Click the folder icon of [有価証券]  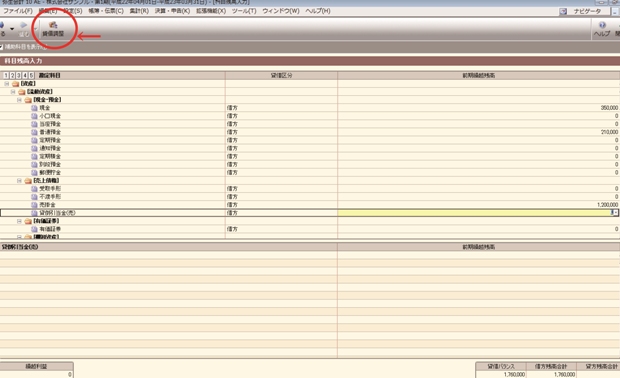(28, 221)
